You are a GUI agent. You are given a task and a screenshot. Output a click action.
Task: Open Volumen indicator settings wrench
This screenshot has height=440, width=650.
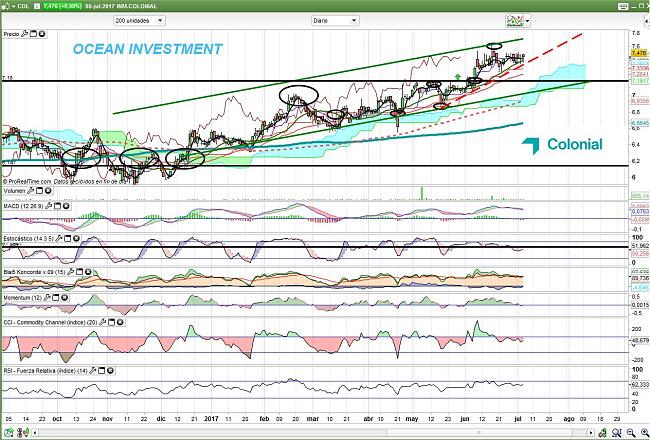(x=31, y=191)
